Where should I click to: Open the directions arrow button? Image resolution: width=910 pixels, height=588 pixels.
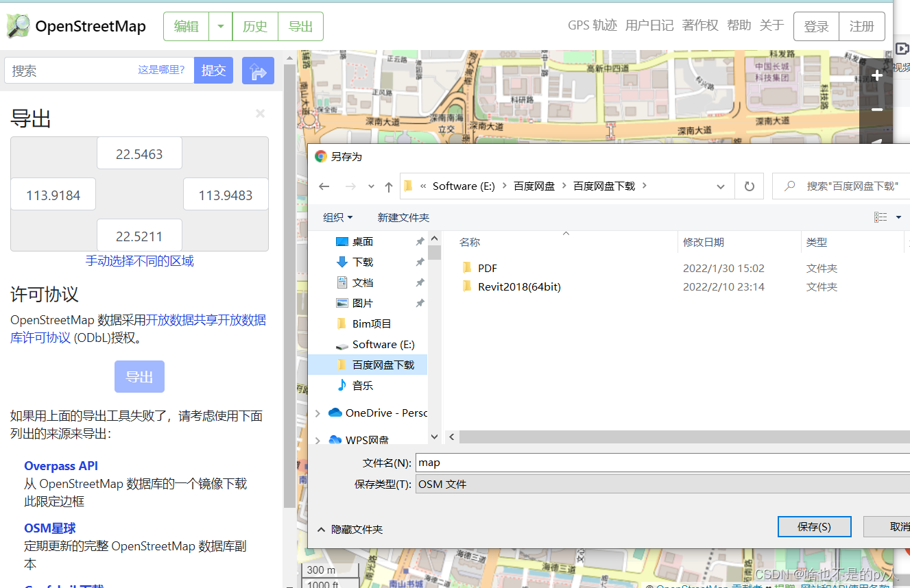click(x=258, y=71)
